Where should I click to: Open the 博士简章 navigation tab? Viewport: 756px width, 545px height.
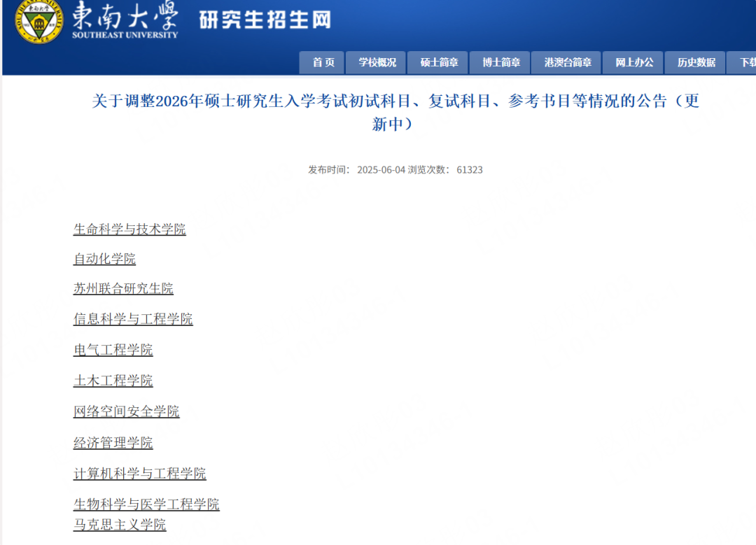click(500, 63)
